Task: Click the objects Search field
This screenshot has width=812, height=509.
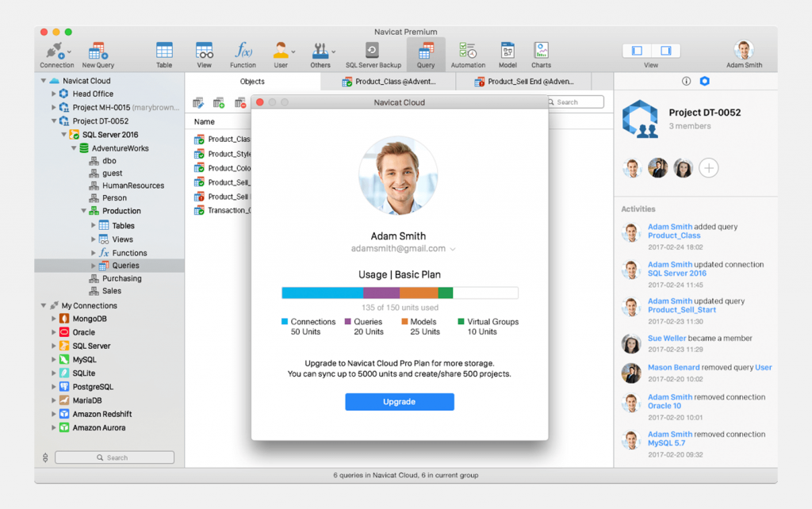Action: pos(576,102)
